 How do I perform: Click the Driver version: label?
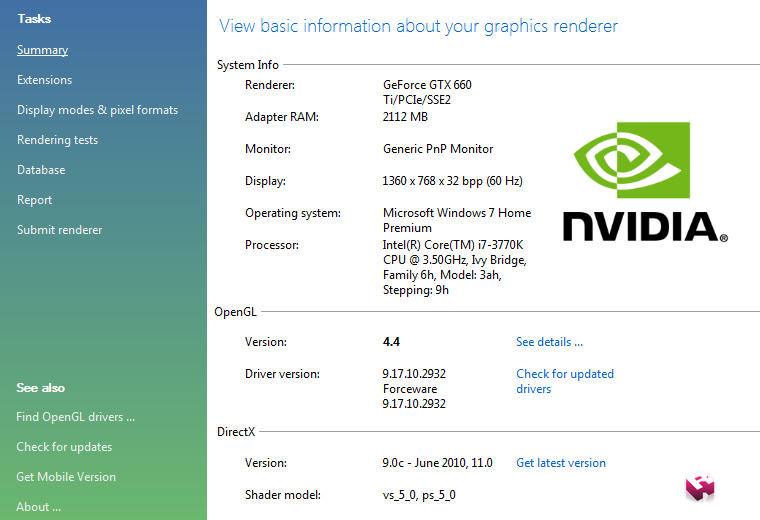(282, 374)
